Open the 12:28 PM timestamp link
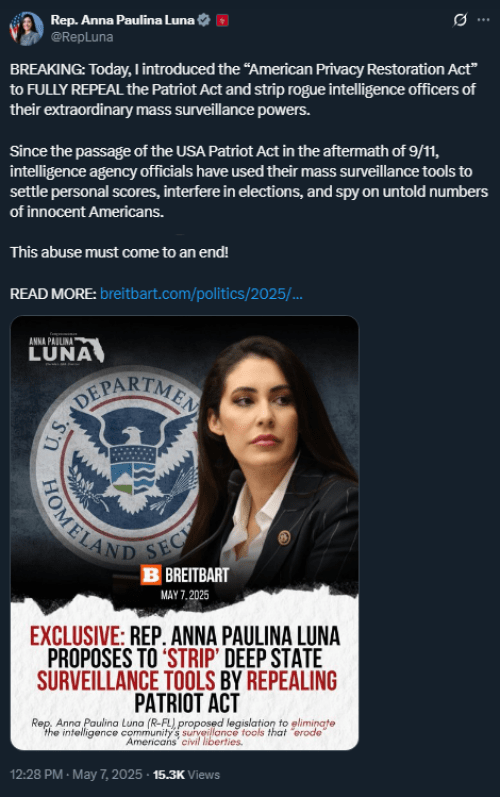Viewport: 500px width, 797px height. (36, 774)
